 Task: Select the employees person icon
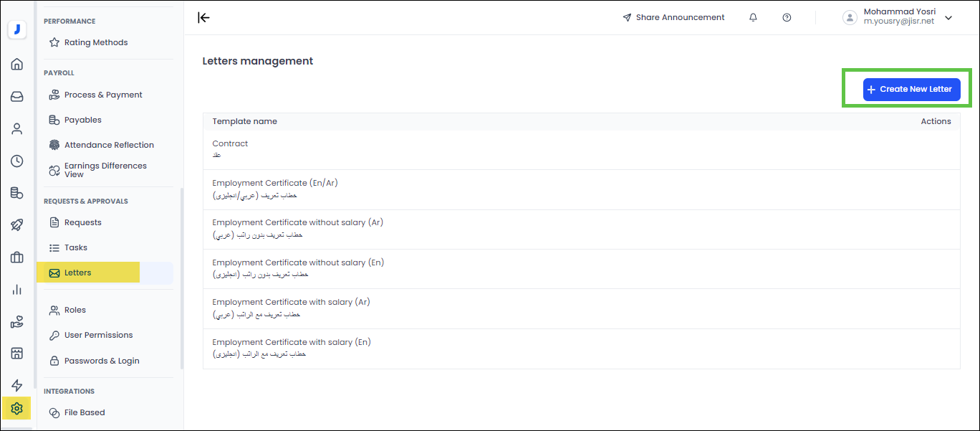tap(16, 128)
